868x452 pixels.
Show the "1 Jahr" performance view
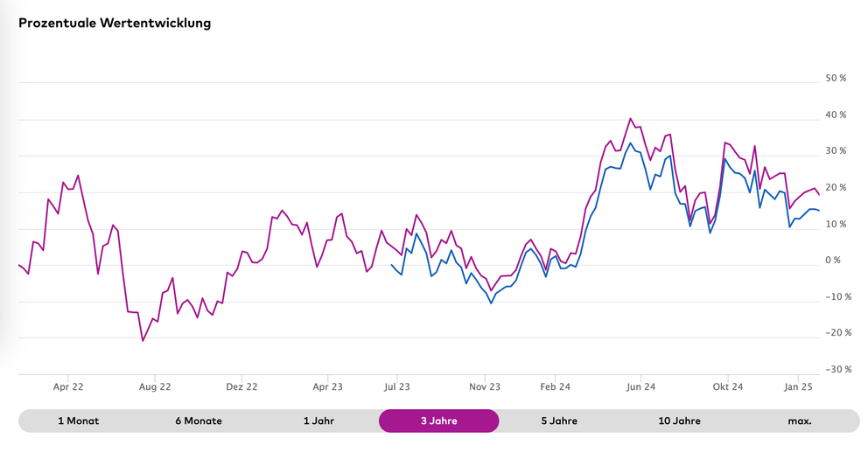pos(318,421)
